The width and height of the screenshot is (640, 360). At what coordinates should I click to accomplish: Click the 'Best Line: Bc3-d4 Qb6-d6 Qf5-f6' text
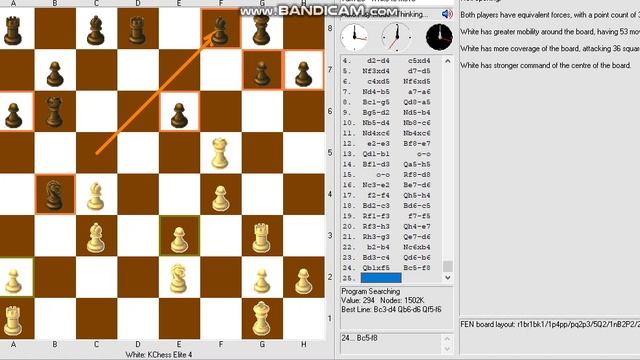click(x=391, y=309)
